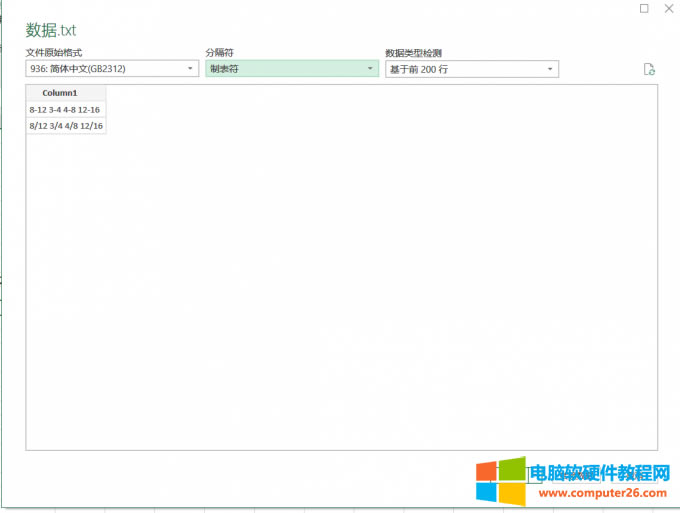Screen dimensions: 680x513
Task: Click the Windows logo in the watermark
Action: click(x=499, y=482)
